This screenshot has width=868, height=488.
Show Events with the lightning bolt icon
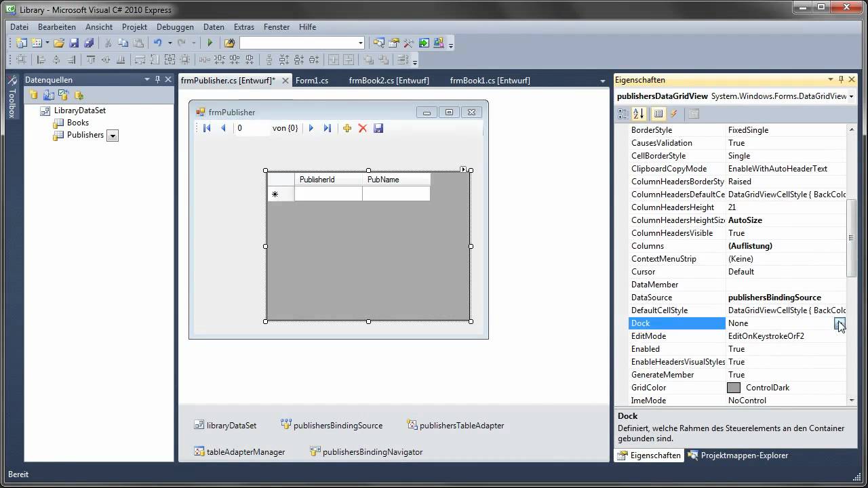[x=673, y=114]
